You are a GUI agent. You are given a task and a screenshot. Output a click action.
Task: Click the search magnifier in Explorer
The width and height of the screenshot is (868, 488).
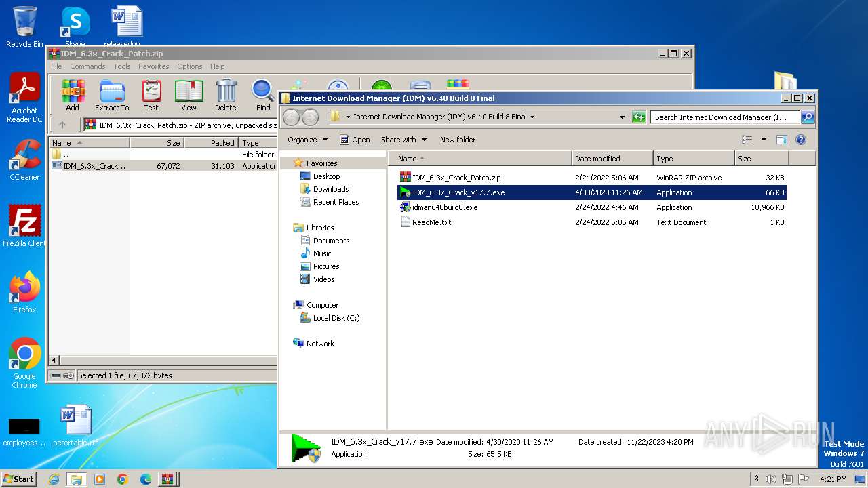click(x=808, y=117)
